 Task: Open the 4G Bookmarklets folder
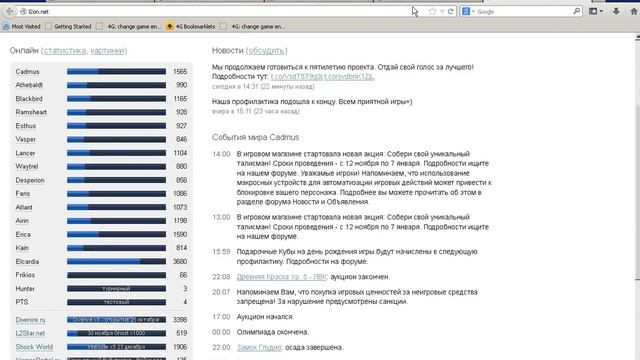[x=191, y=27]
